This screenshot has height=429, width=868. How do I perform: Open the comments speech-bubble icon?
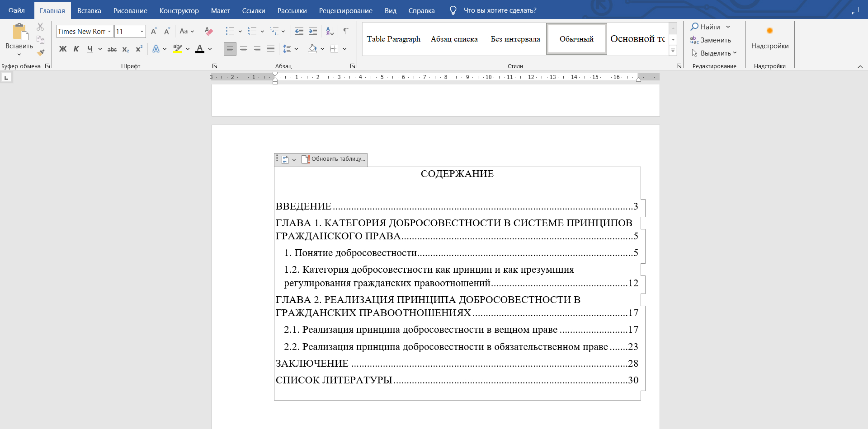tap(854, 10)
